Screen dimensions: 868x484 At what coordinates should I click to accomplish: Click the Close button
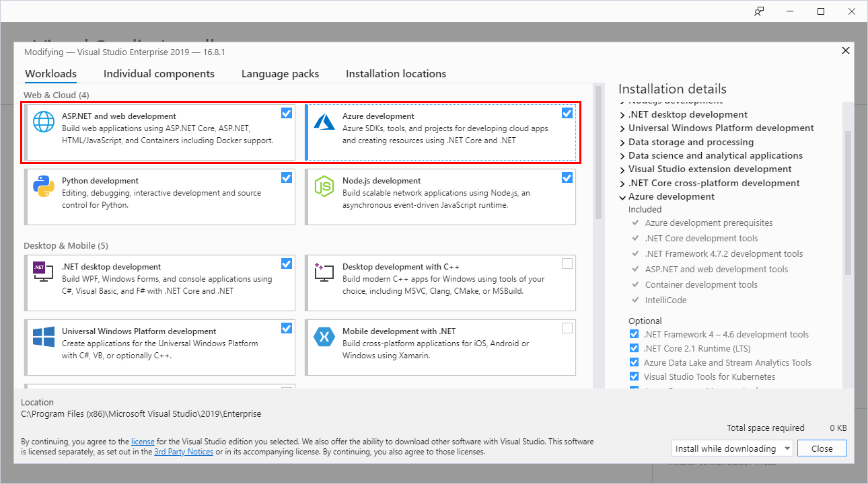[x=822, y=448]
